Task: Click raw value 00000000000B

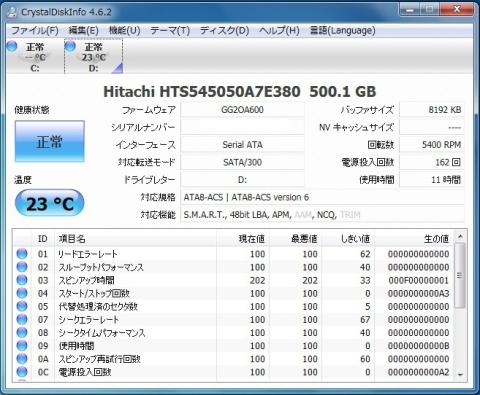Action: coord(419,346)
